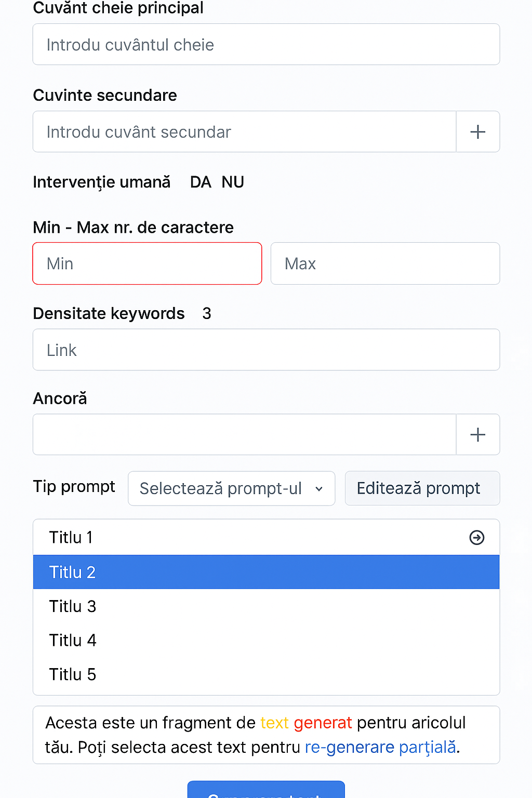Screen dimensions: 532x798
Task: Click the plus icon beside secondary keyword field
Action: [477, 132]
